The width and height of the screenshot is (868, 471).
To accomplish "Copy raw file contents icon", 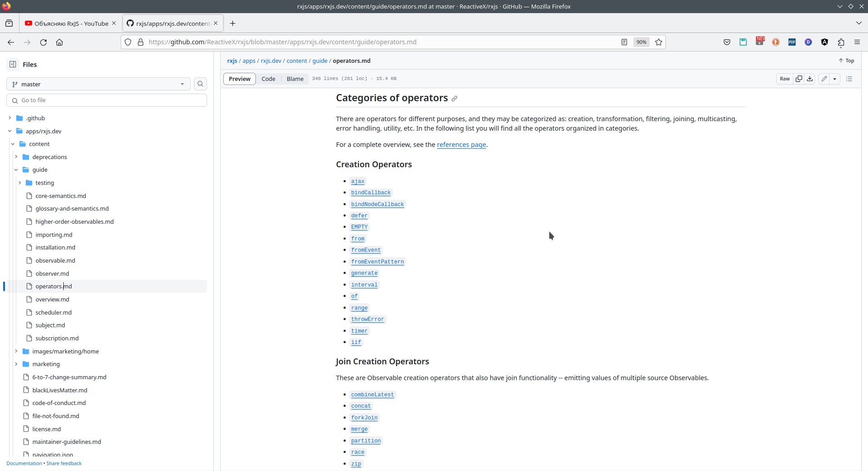I will (x=799, y=79).
